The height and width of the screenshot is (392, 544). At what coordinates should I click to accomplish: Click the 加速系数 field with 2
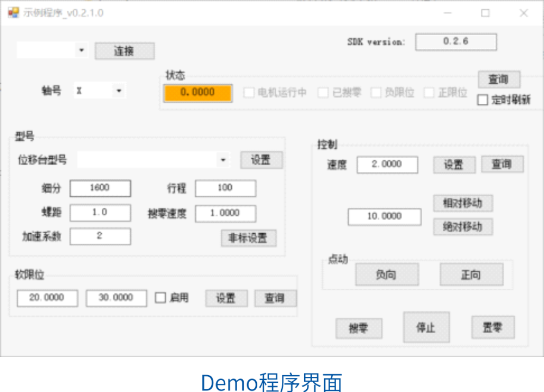coord(100,236)
